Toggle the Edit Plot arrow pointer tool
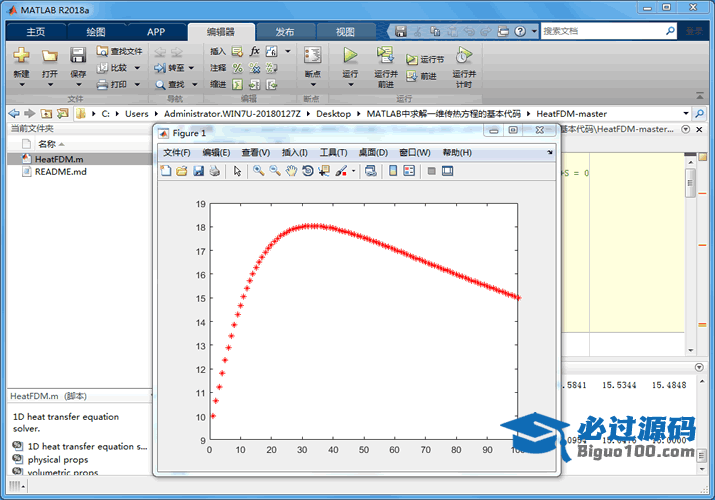Viewport: 715px width, 500px height. click(x=237, y=171)
